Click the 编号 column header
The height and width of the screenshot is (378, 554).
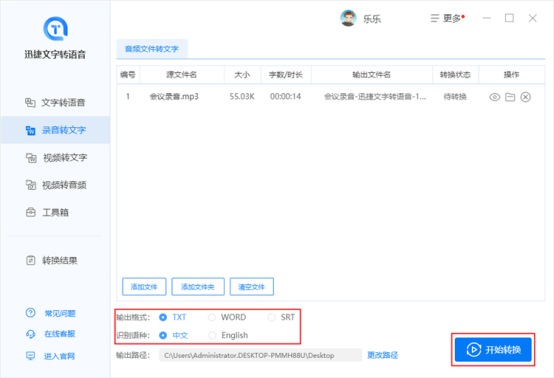[128, 75]
